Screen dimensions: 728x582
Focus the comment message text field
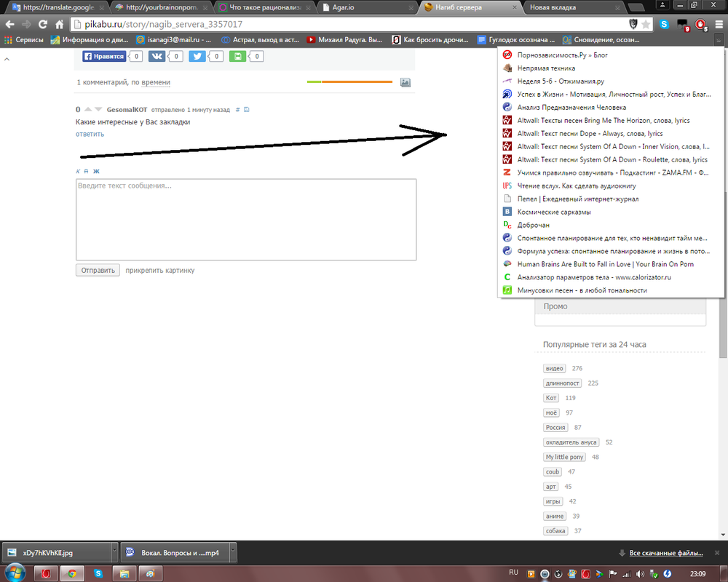coord(246,220)
